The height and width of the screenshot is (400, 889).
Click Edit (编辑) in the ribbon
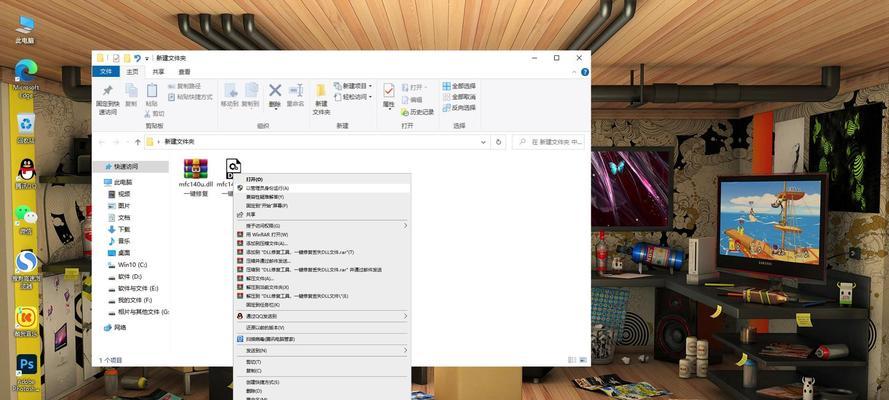click(x=413, y=100)
